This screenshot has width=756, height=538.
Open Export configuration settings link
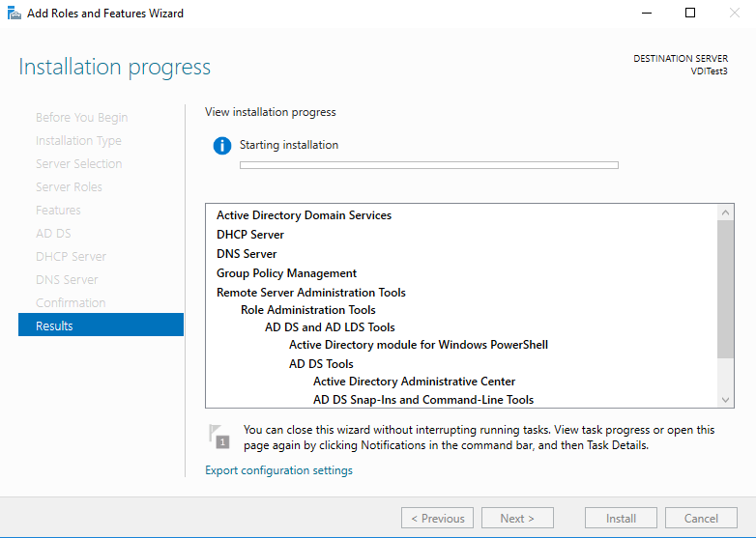(278, 470)
